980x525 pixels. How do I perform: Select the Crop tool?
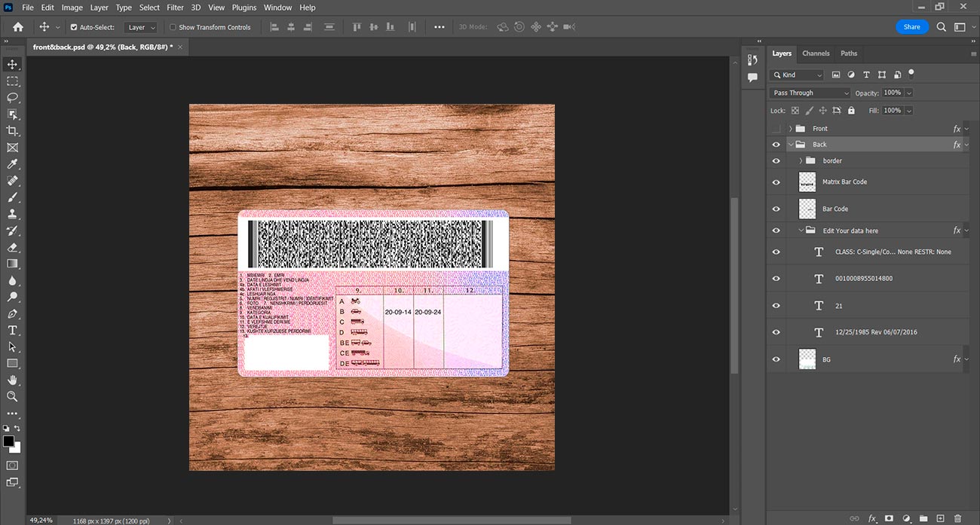point(12,131)
